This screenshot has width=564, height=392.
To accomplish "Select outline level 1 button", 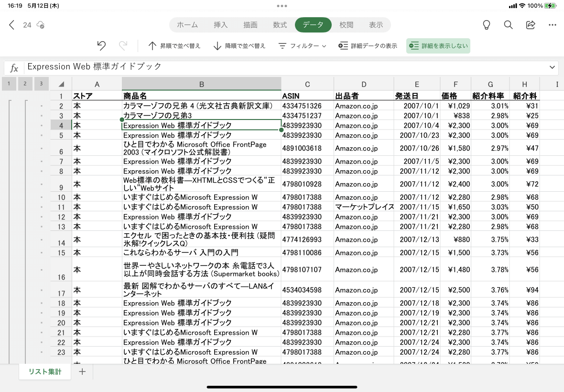I will coord(9,84).
